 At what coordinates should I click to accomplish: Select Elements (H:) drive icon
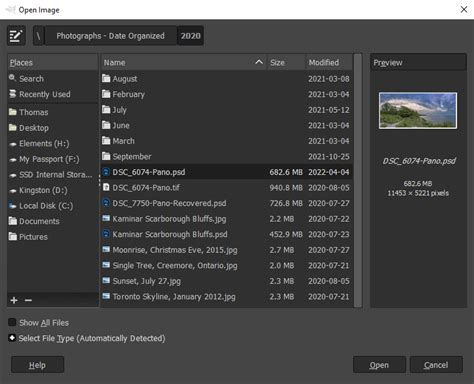(x=13, y=144)
